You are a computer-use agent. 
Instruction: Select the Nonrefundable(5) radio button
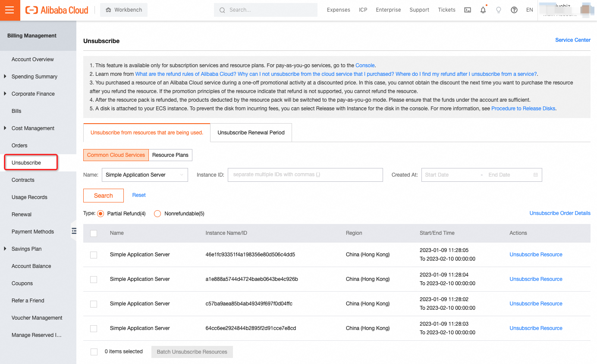(157, 214)
